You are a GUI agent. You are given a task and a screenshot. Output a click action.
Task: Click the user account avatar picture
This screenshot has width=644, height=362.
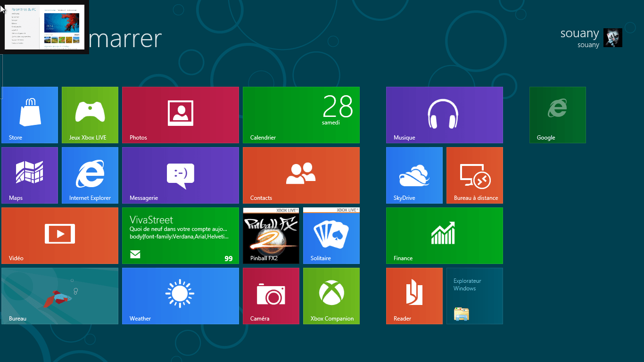point(613,38)
